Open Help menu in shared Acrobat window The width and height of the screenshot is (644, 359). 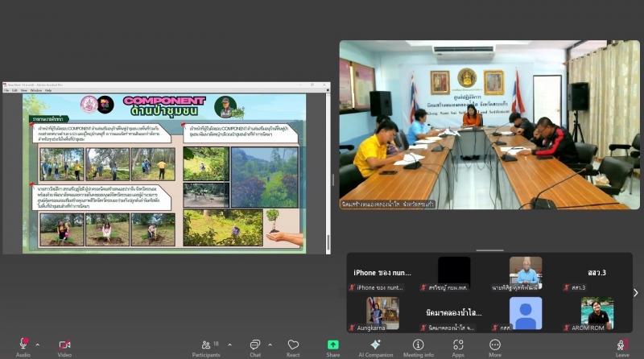(x=48, y=90)
